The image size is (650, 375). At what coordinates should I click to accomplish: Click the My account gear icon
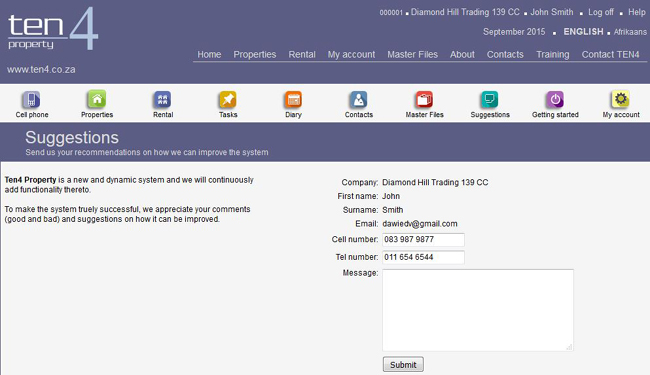(621, 100)
